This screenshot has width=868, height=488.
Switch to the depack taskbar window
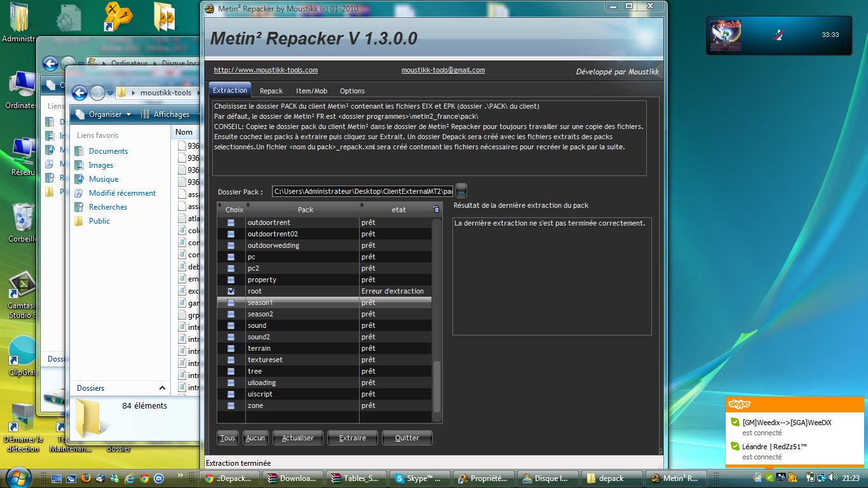[x=611, y=478]
